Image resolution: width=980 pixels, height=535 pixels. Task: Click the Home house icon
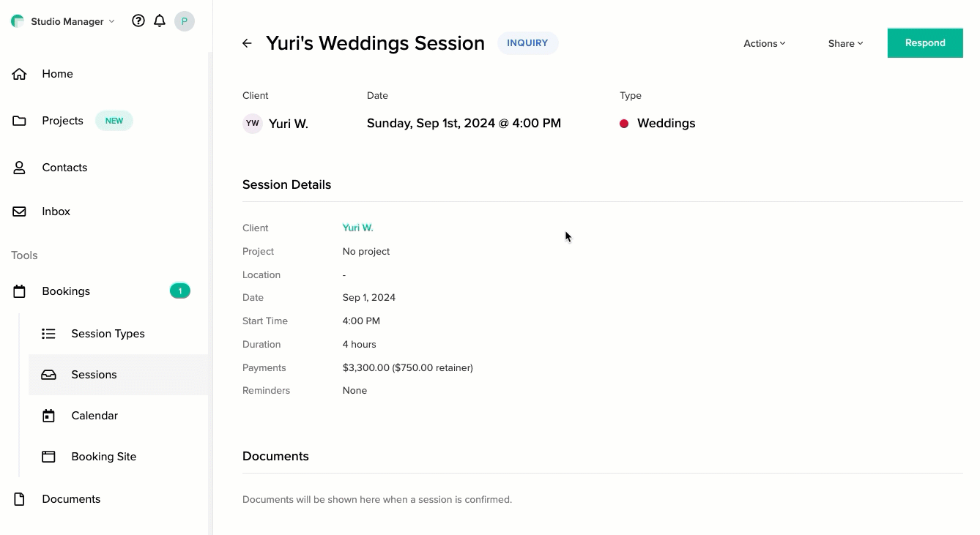20,74
